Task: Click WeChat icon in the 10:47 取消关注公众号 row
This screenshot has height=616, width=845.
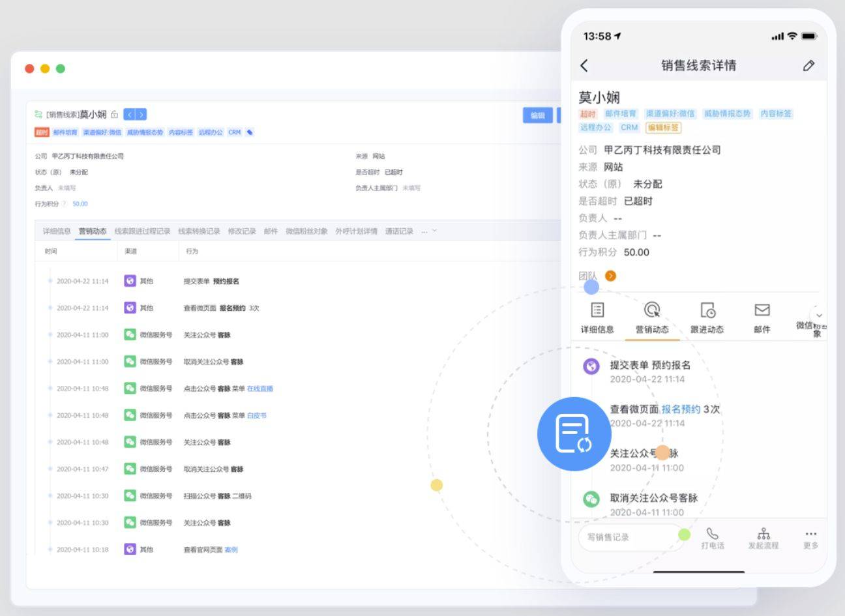Action: [x=130, y=469]
